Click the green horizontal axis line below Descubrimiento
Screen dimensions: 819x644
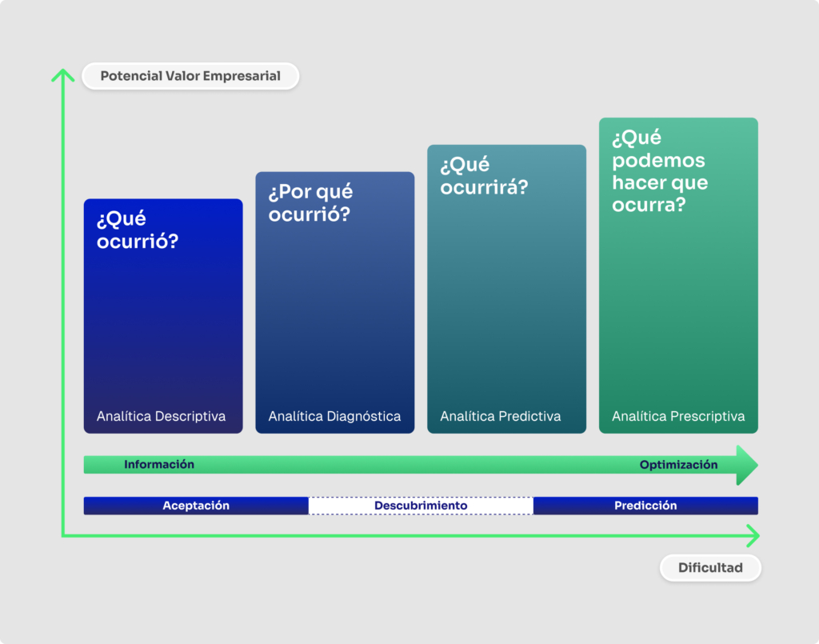tap(421, 535)
